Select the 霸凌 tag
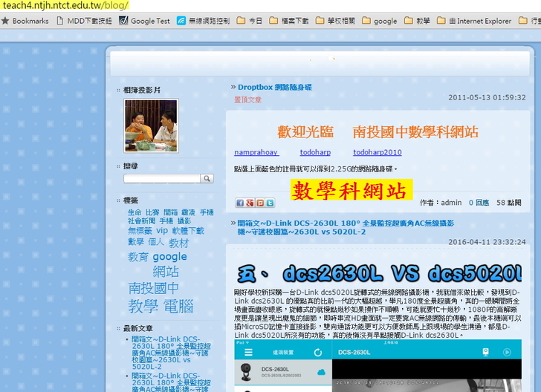 pyautogui.click(x=189, y=212)
